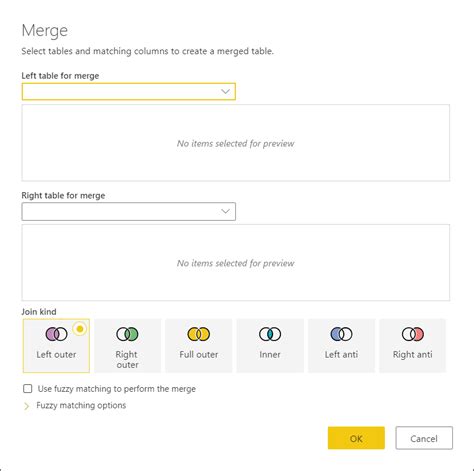
Task: Cancel the Merge dialog
Action: (424, 438)
